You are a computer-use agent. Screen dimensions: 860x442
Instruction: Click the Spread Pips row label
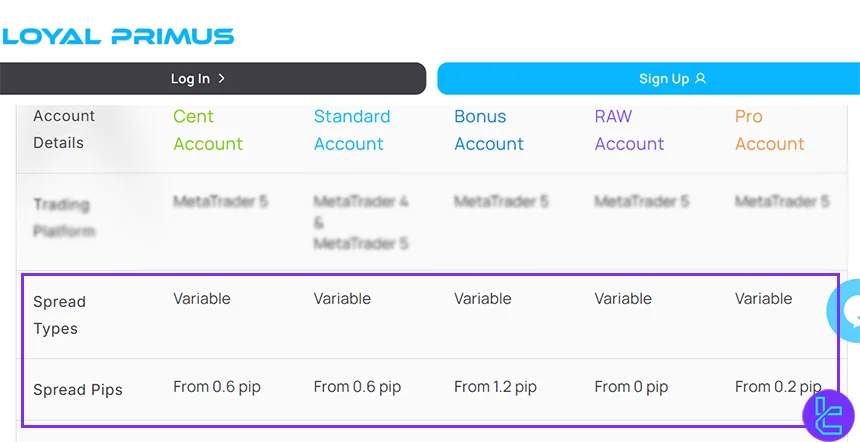point(78,390)
